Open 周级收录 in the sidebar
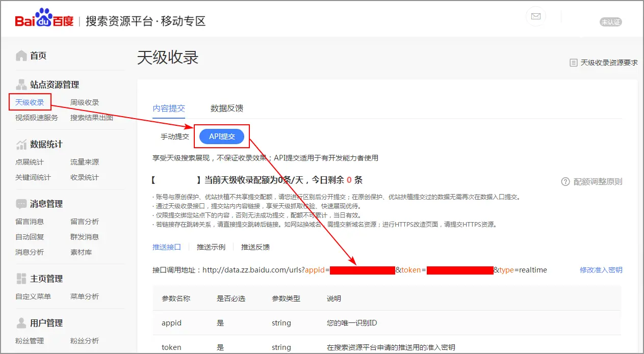Viewport: 644px width, 354px height. tap(85, 102)
